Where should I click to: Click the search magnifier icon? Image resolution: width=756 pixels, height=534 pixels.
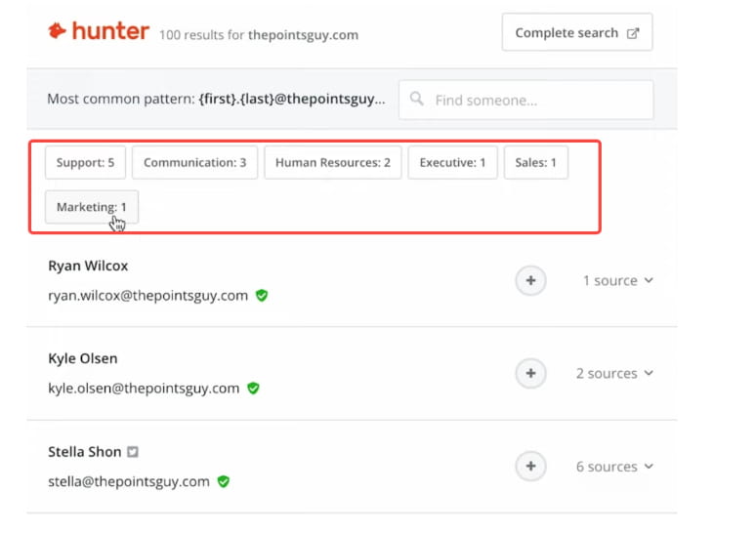pyautogui.click(x=417, y=100)
